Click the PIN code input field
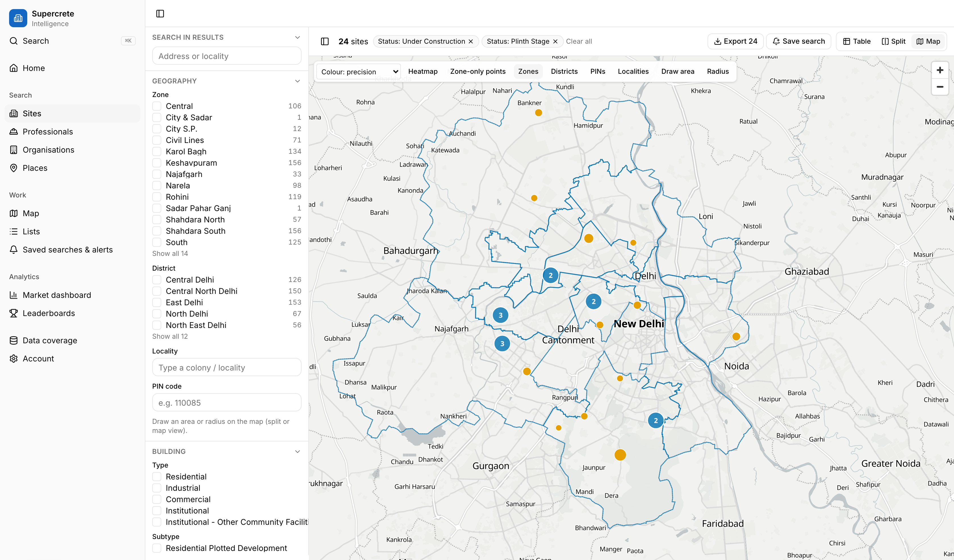Screen dimensions: 954x560 pos(226,402)
